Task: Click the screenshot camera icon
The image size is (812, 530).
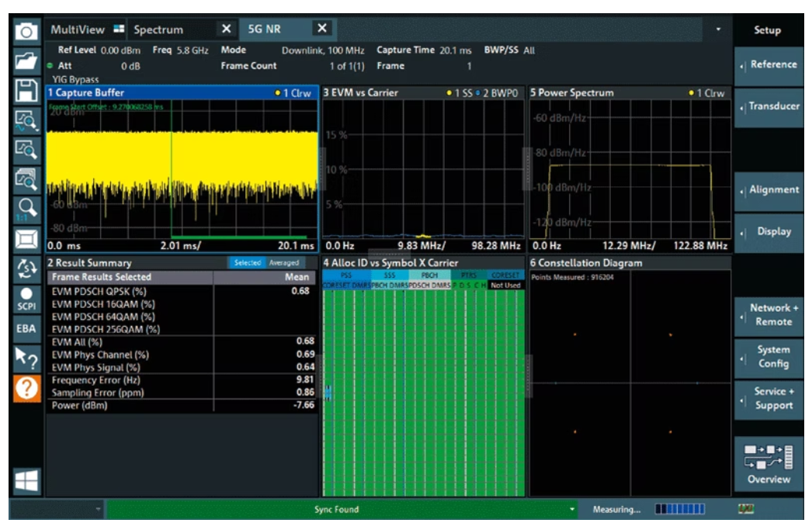Action: (26, 32)
